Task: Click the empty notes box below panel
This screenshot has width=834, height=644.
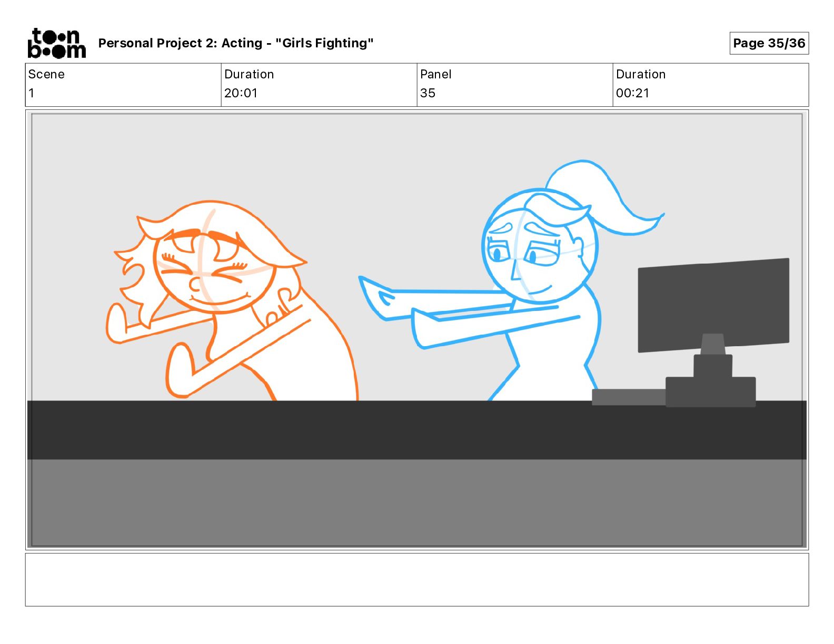Action: coord(417,579)
